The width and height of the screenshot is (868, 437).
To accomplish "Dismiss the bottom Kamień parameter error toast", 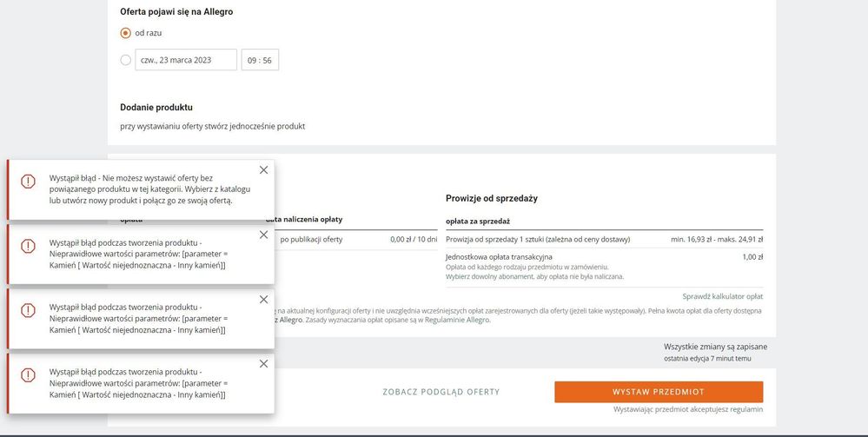I will (x=263, y=363).
